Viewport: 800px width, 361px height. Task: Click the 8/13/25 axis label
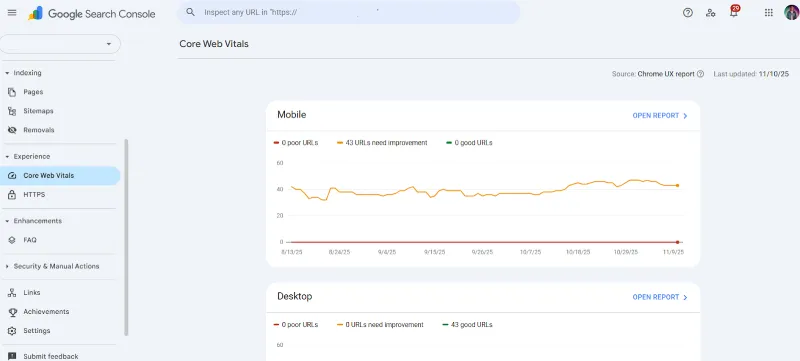point(291,252)
